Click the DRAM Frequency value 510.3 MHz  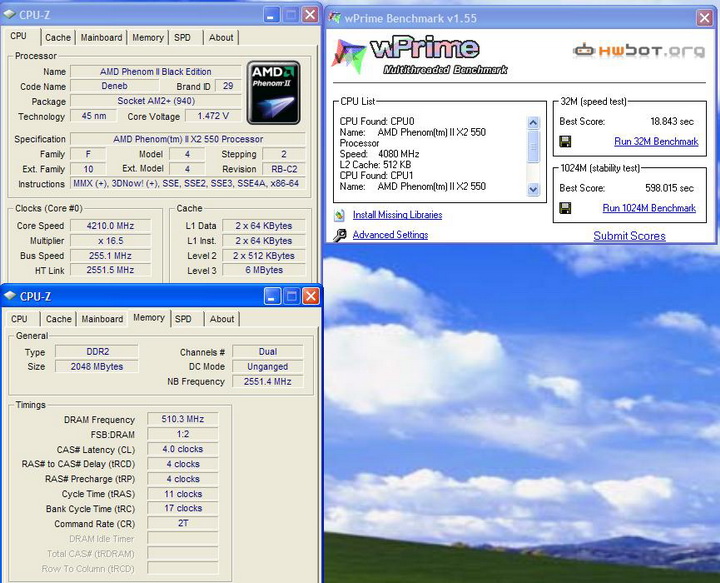183,419
